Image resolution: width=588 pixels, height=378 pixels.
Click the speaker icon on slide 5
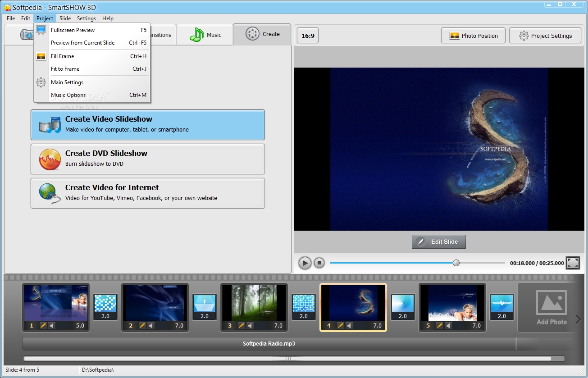tap(448, 325)
